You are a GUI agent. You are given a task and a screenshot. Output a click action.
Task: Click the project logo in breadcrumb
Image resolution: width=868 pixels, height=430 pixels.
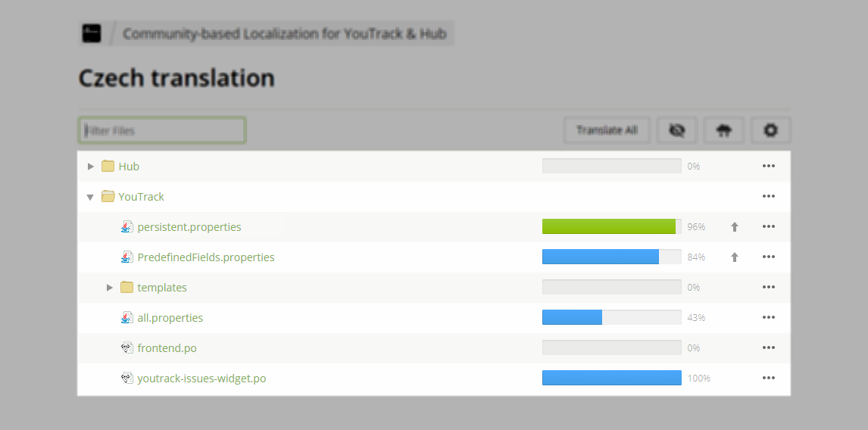point(92,34)
